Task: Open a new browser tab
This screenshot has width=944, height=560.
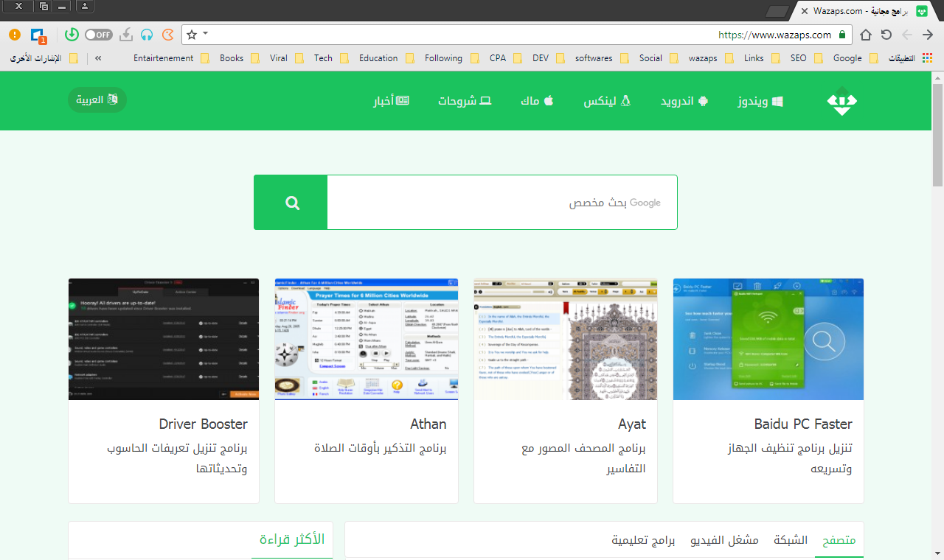Action: (x=777, y=11)
